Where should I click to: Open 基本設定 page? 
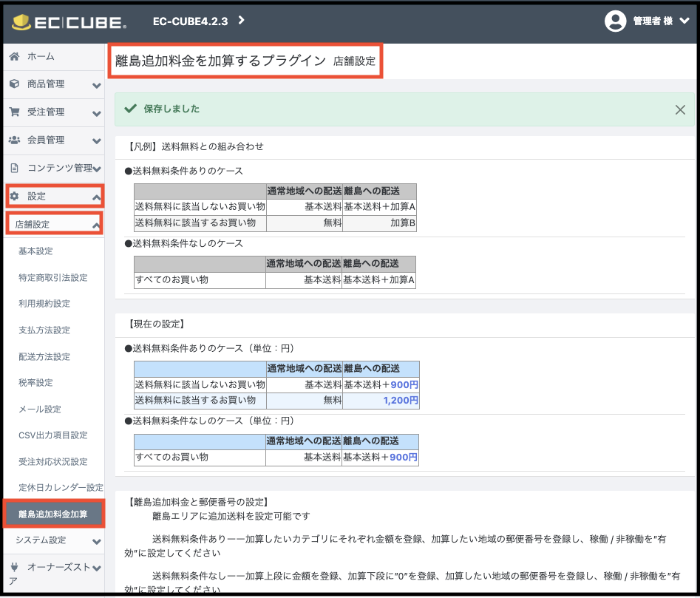35,251
